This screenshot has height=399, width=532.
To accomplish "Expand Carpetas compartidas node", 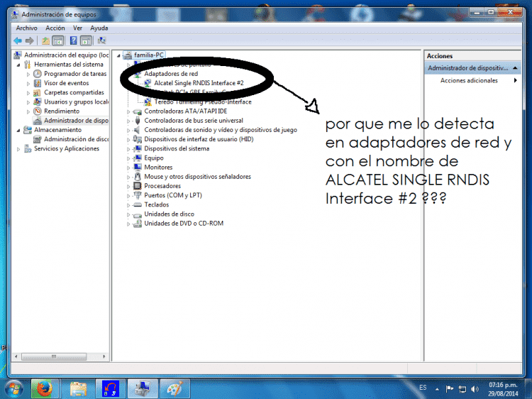I will (x=28, y=93).
